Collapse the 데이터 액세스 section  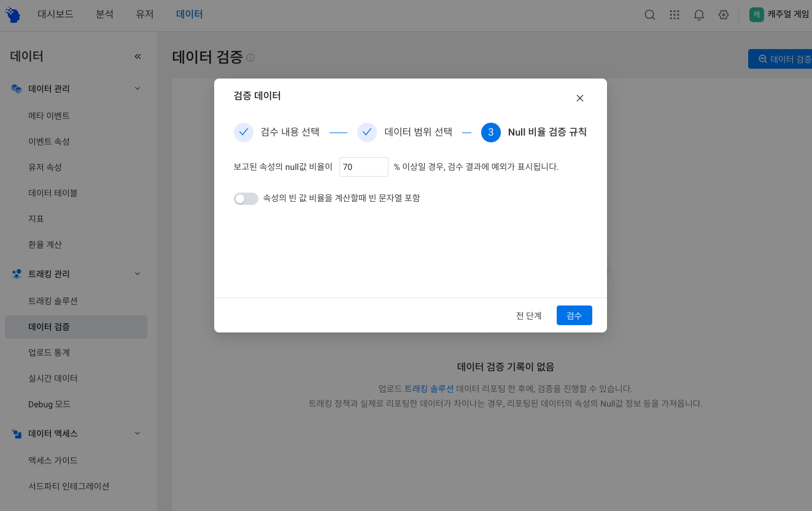click(x=137, y=433)
